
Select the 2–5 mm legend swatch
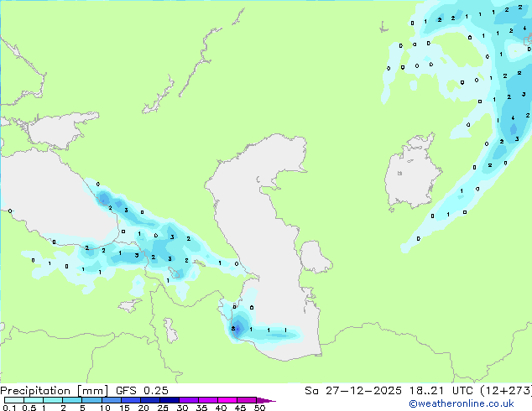(72, 400)
